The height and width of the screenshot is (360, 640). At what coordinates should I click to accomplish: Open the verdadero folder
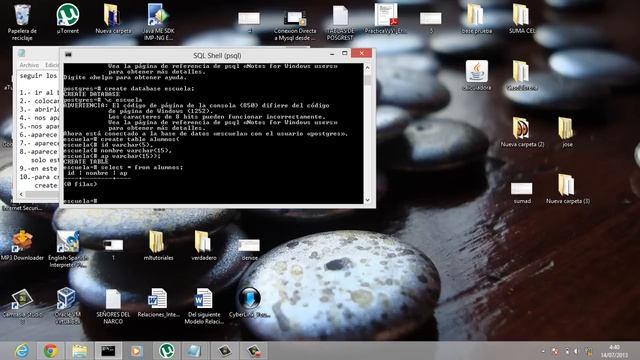(204, 245)
